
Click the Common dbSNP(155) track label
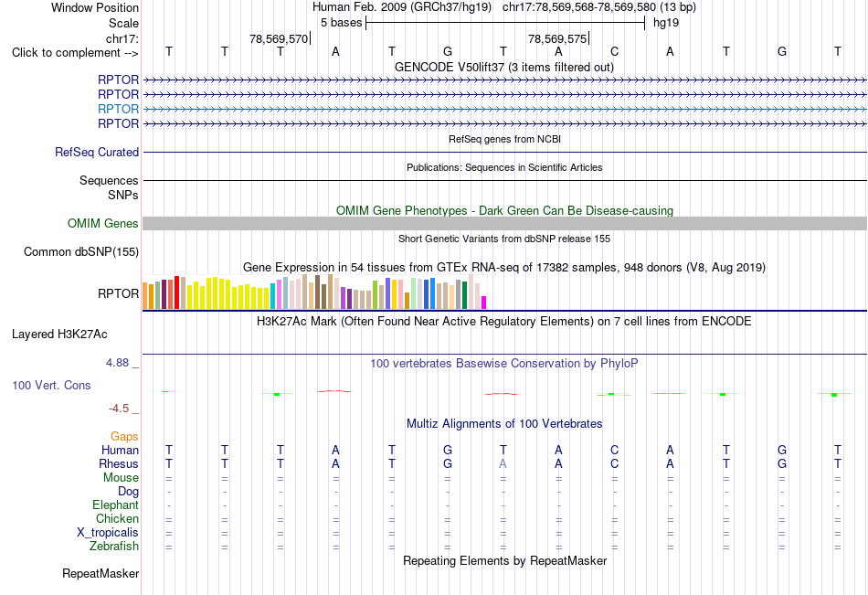80,251
